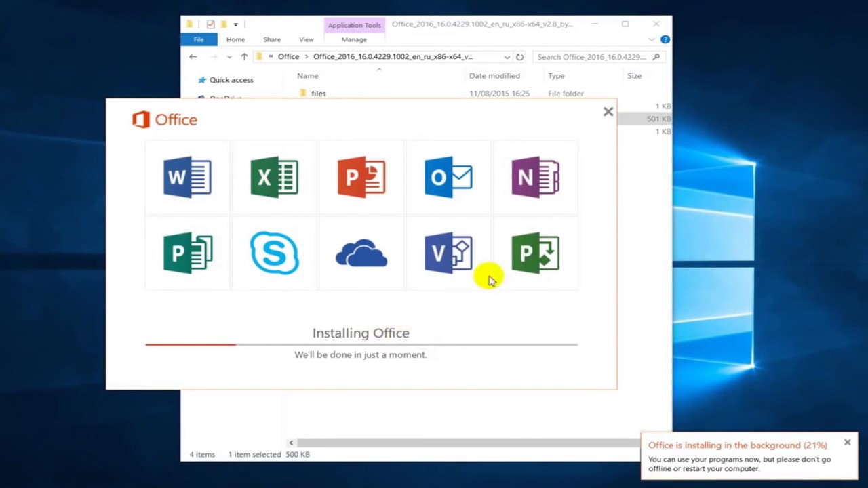Image resolution: width=868 pixels, height=488 pixels.
Task: Sort by the Date modified column
Action: pyautogui.click(x=494, y=76)
